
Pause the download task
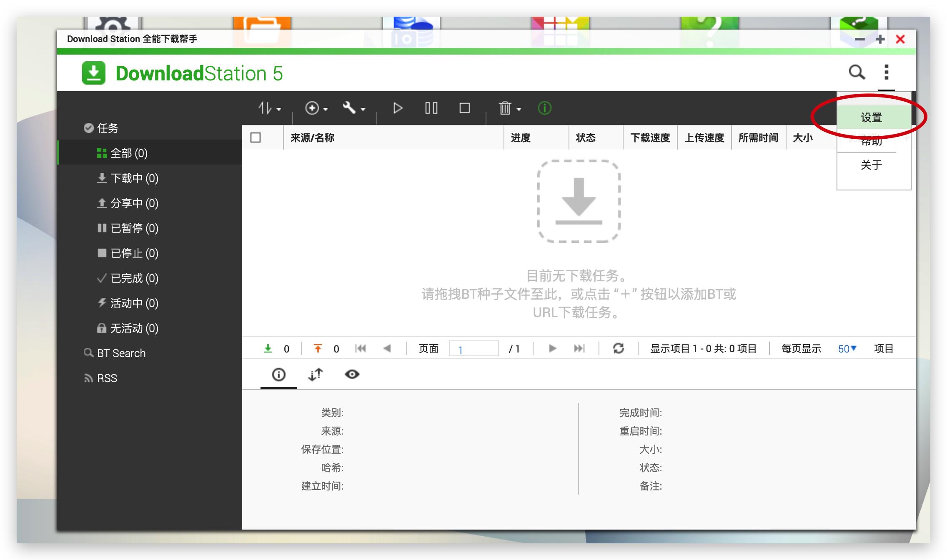pos(431,108)
